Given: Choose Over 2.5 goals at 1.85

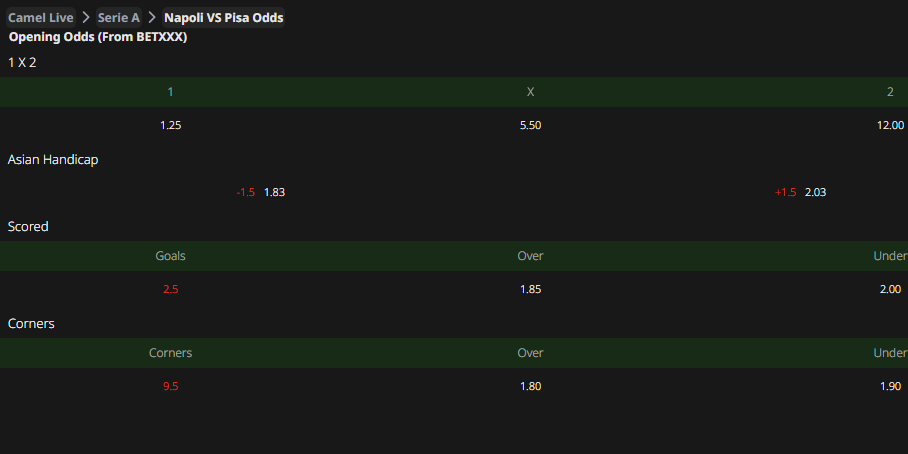Looking at the screenshot, I should click(x=530, y=290).
